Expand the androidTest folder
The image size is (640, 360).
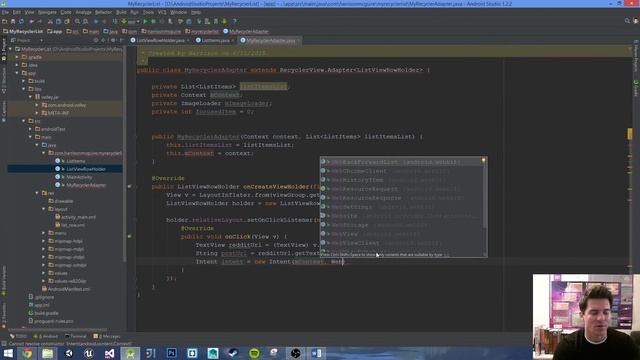coord(30,129)
